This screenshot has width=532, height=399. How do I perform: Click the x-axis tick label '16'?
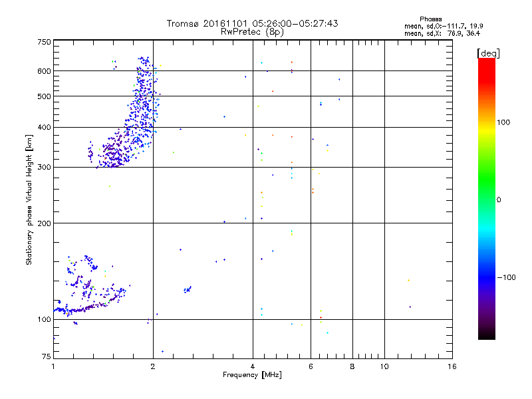(452, 366)
